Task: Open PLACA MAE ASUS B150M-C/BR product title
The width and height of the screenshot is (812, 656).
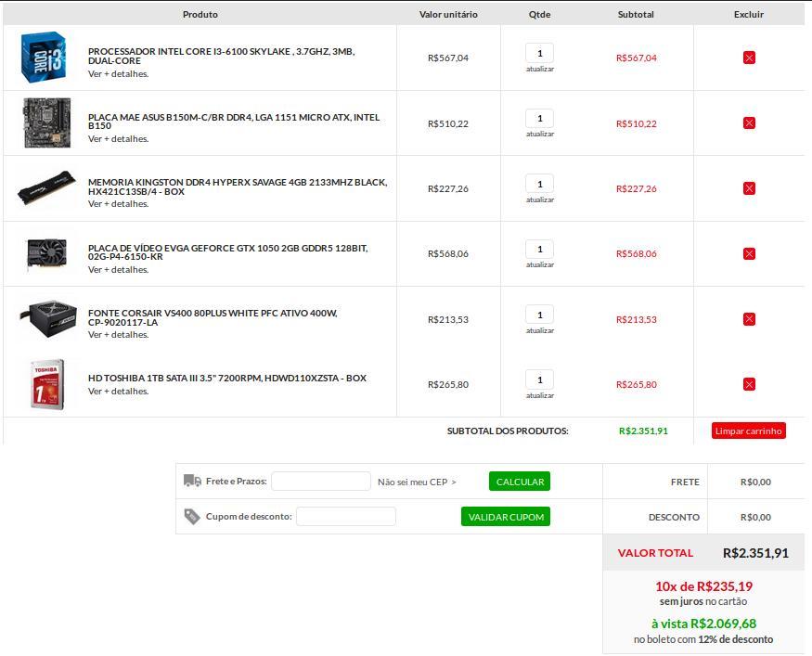Action: pyautogui.click(x=234, y=122)
